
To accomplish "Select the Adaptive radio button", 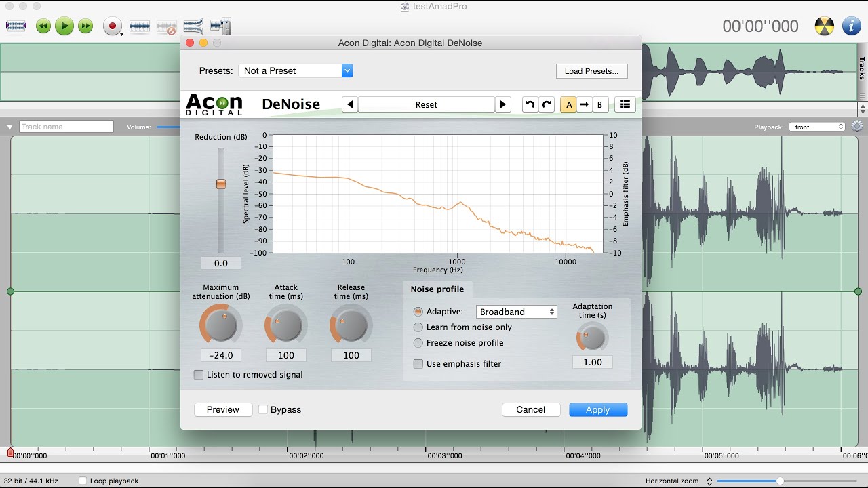I will [x=418, y=312].
